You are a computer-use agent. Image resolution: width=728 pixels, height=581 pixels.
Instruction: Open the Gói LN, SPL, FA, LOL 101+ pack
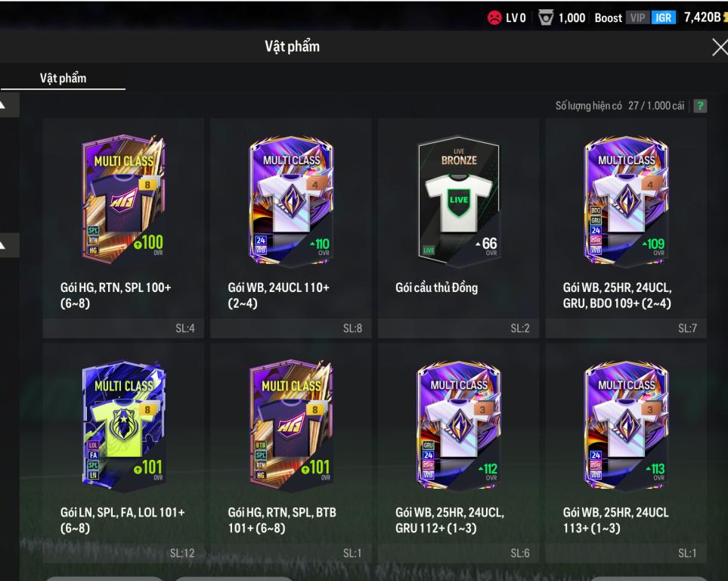coord(123,453)
